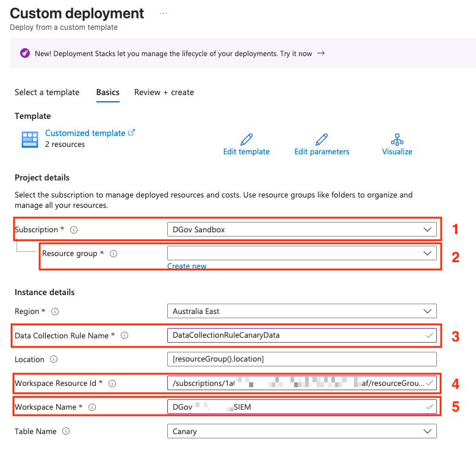476x453 pixels.
Task: Click the Workspace Resource Id info icon
Action: [112, 383]
